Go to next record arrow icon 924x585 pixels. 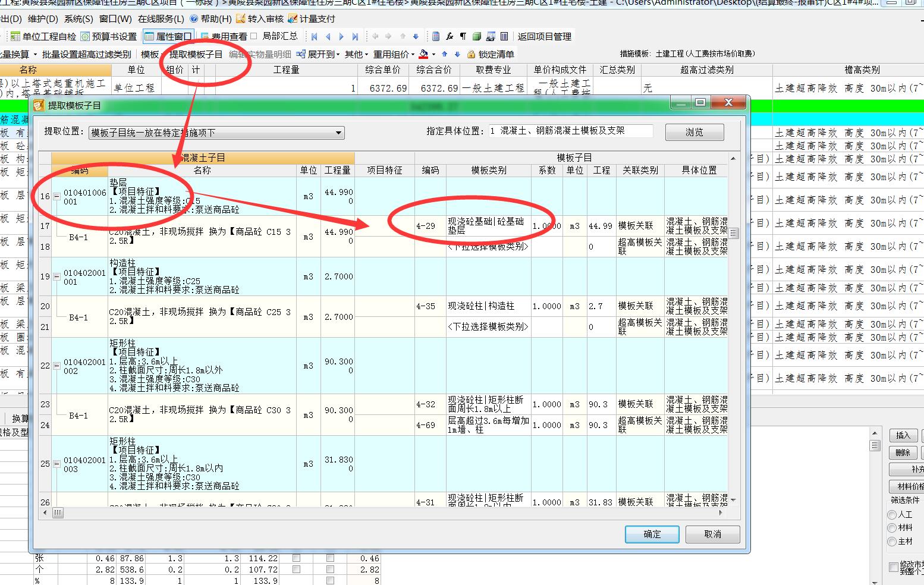(342, 36)
